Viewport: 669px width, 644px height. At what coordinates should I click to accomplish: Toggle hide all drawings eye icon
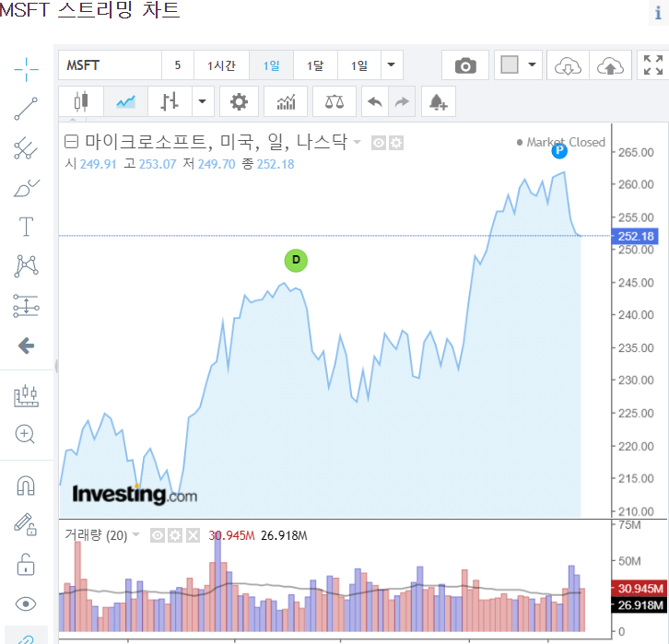pos(26,603)
